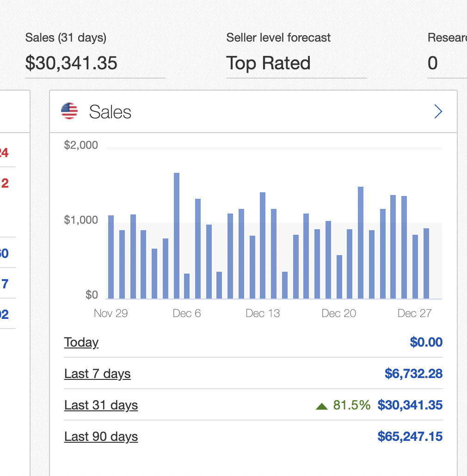
Task: Click the Nov 29 axis label
Action: [x=111, y=313]
